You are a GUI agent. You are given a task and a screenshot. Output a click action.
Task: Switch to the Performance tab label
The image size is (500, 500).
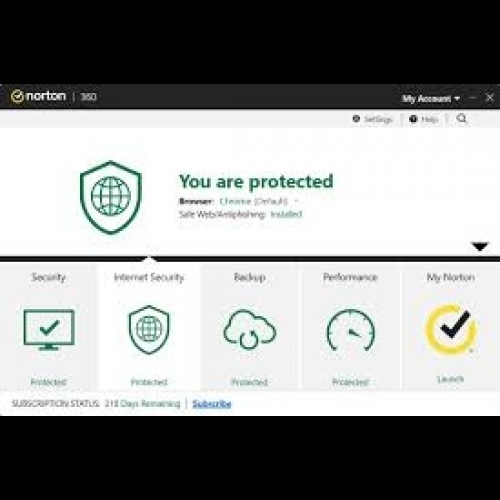tap(350, 277)
